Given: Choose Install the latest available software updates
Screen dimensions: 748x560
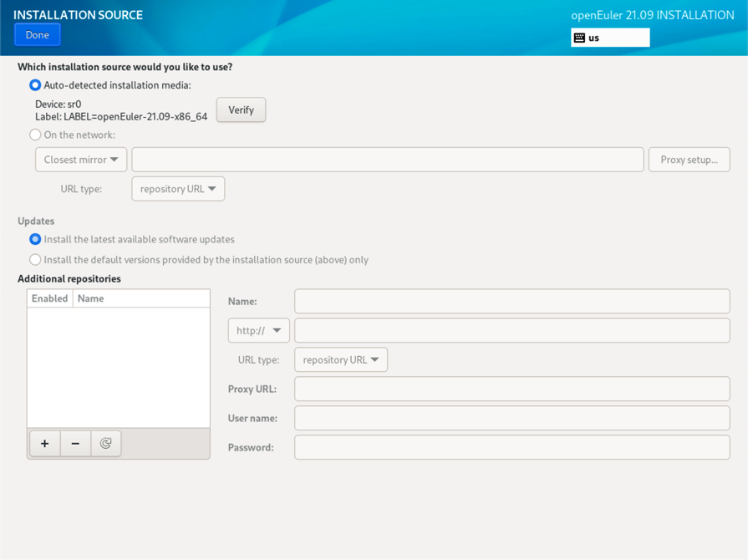Looking at the screenshot, I should (x=35, y=239).
